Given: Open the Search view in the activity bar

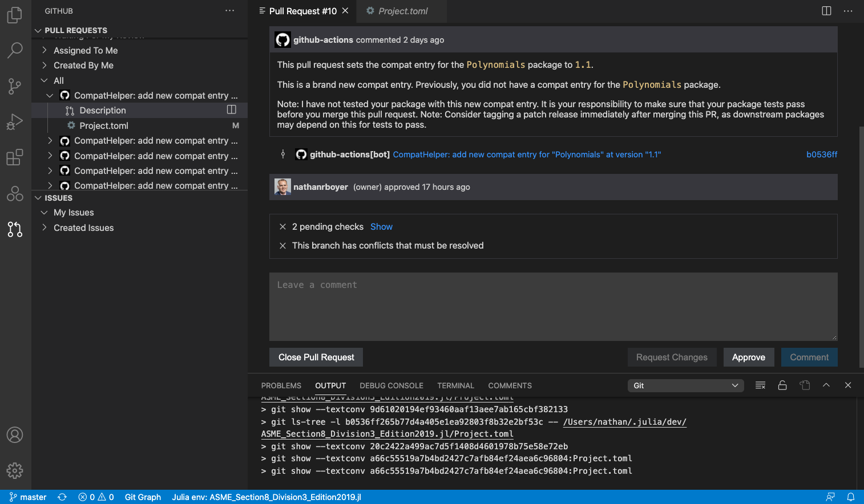Looking at the screenshot, I should pyautogui.click(x=15, y=51).
